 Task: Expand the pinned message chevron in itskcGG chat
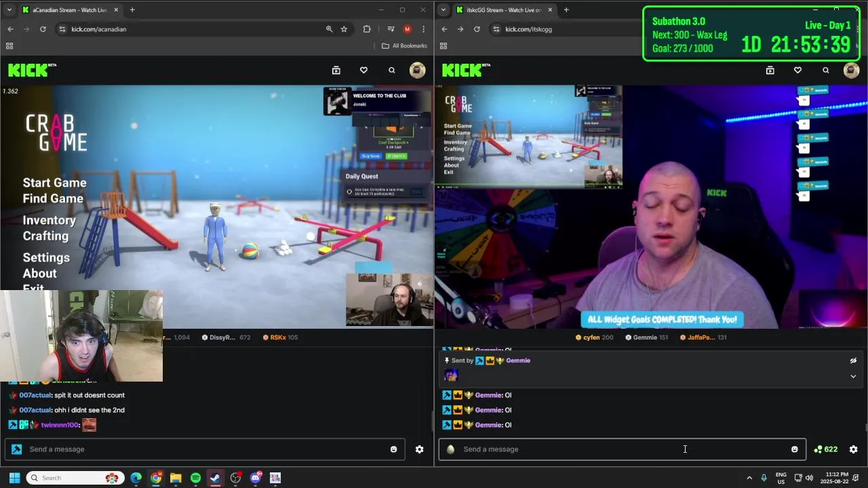tap(853, 376)
